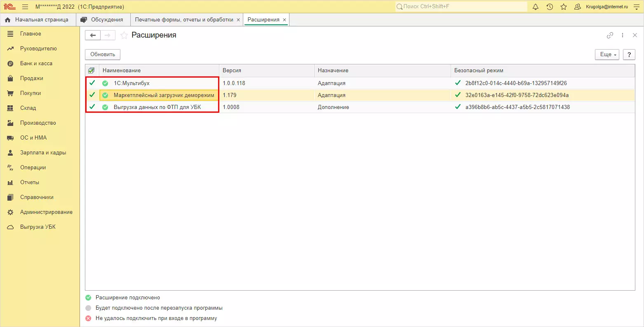Click the search field Поиск Ctrl+Shift+F
644x327 pixels.
point(461,7)
